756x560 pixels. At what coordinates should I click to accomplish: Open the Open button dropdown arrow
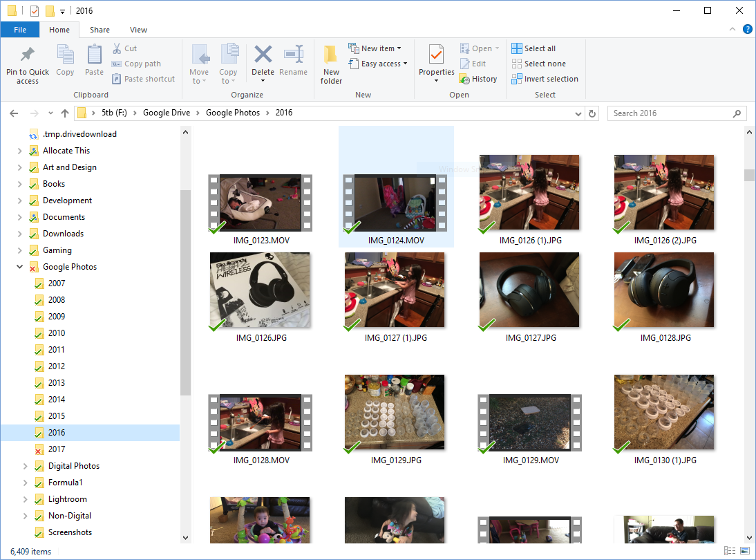click(497, 48)
